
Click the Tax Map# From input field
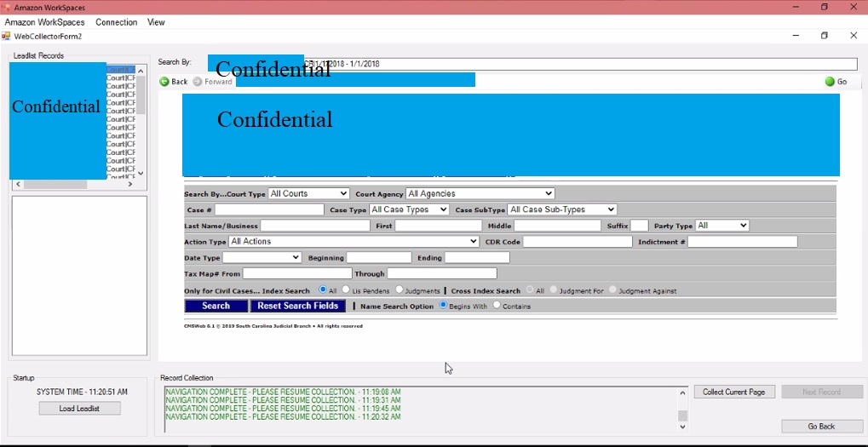click(297, 274)
